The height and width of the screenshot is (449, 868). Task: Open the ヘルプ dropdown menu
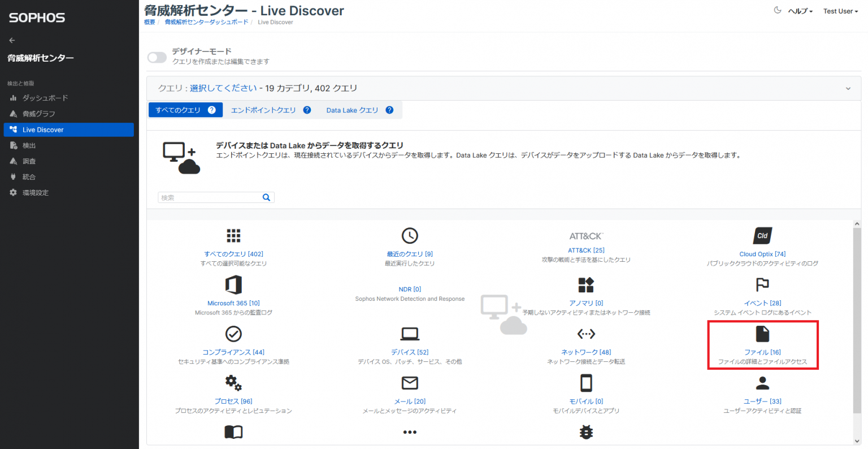point(800,11)
